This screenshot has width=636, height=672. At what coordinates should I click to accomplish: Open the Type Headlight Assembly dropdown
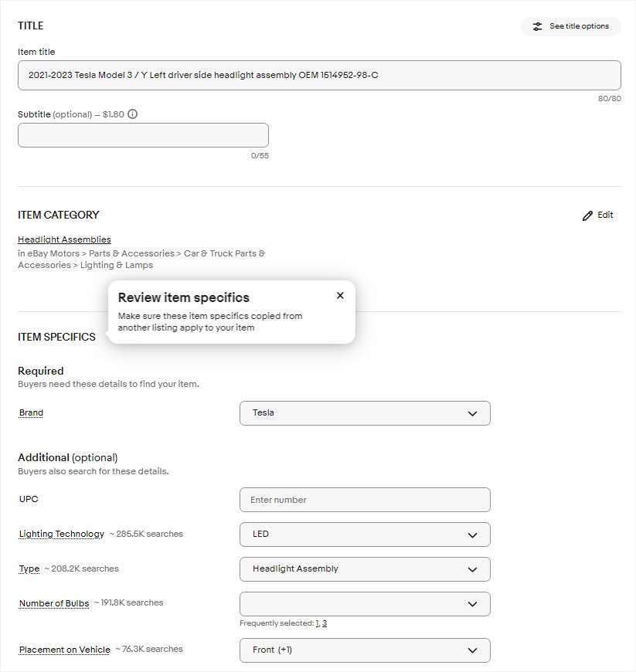click(365, 569)
